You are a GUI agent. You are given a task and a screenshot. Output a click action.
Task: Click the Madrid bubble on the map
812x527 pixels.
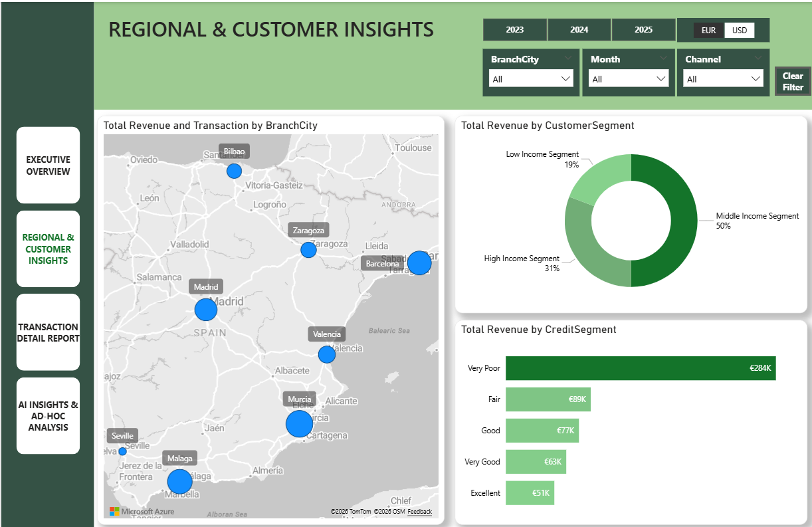click(x=206, y=310)
